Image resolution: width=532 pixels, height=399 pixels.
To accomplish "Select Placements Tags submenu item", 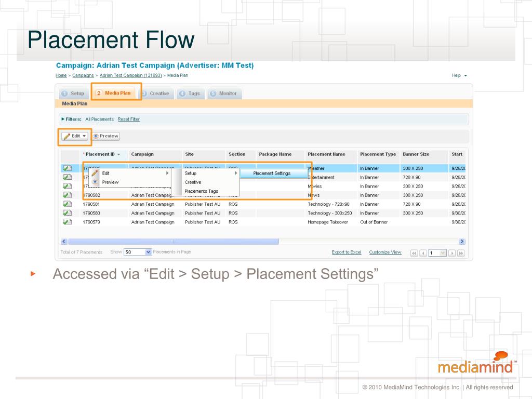I will point(206,191).
